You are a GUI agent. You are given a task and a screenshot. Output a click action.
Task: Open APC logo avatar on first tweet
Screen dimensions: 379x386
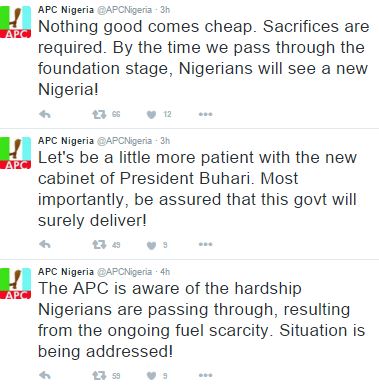click(x=15, y=22)
